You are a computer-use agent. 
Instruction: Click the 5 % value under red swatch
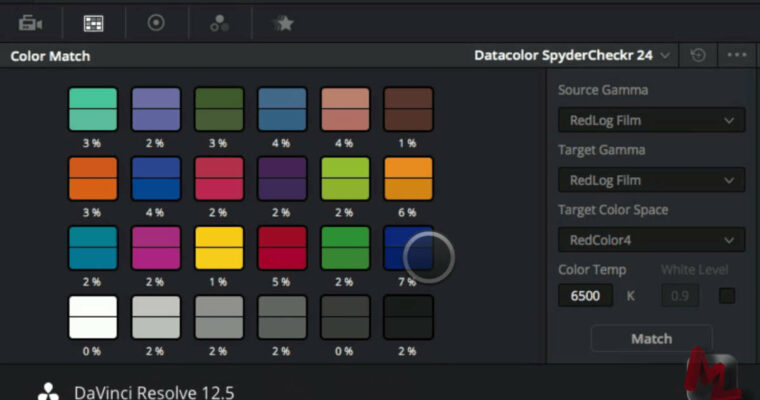click(x=281, y=282)
